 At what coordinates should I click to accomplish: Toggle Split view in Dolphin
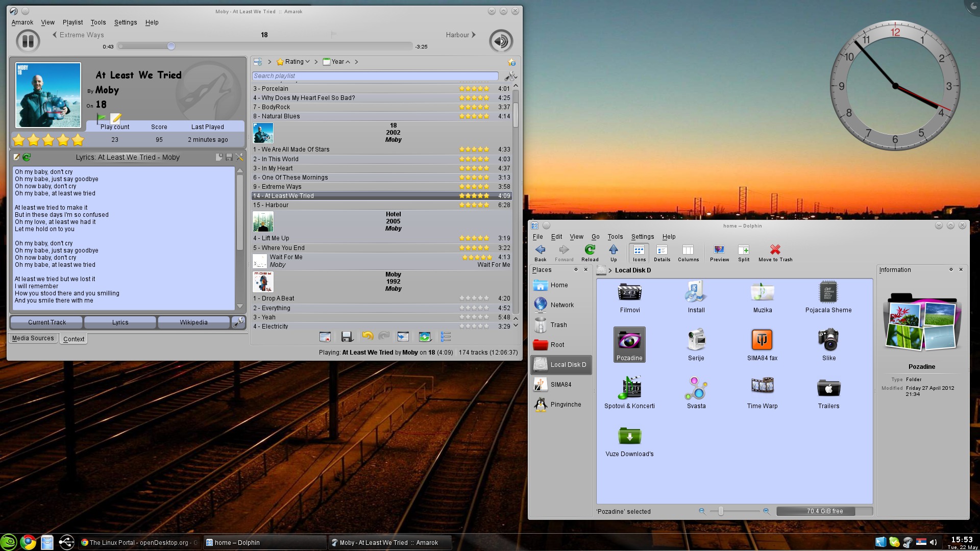point(744,253)
